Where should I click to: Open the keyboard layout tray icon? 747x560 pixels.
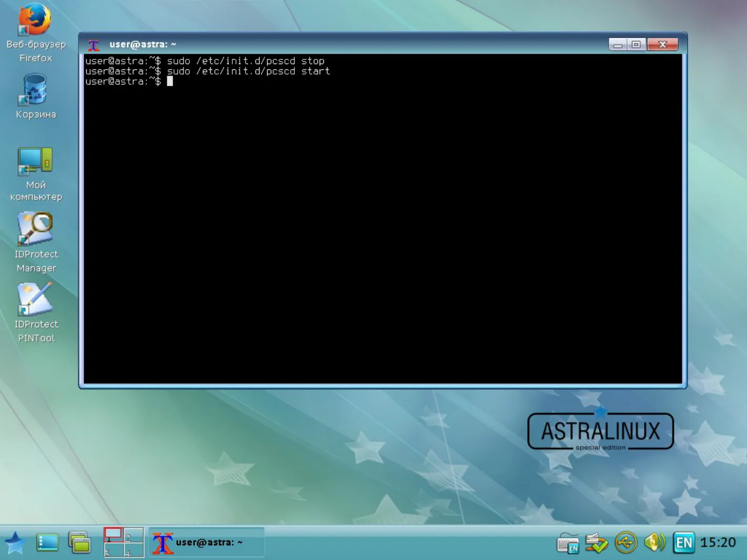point(568,543)
